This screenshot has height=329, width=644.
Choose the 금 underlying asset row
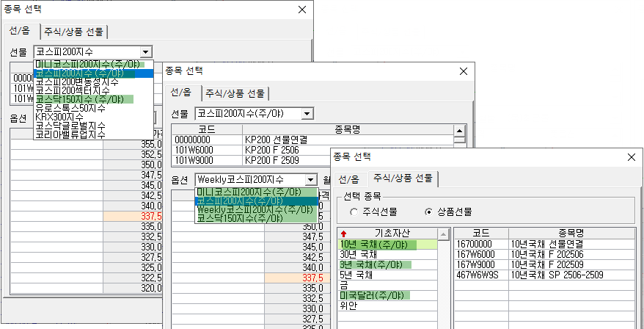coord(344,285)
